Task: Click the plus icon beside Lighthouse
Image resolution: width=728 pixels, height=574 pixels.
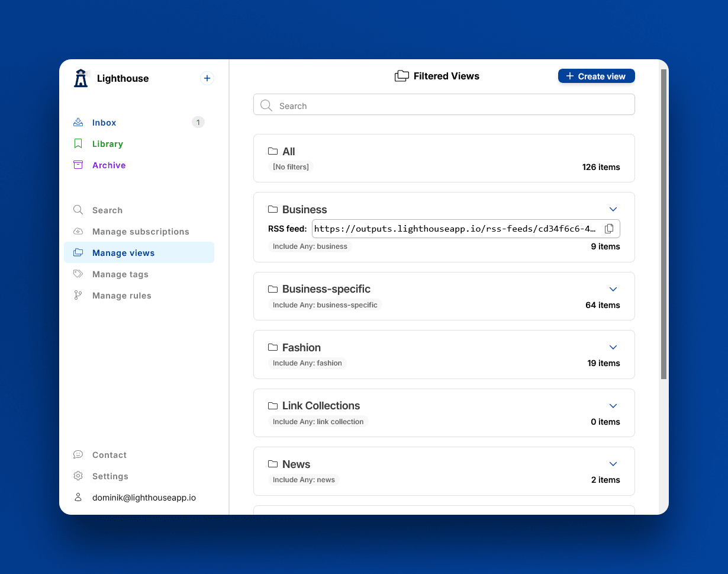Action: [x=207, y=78]
